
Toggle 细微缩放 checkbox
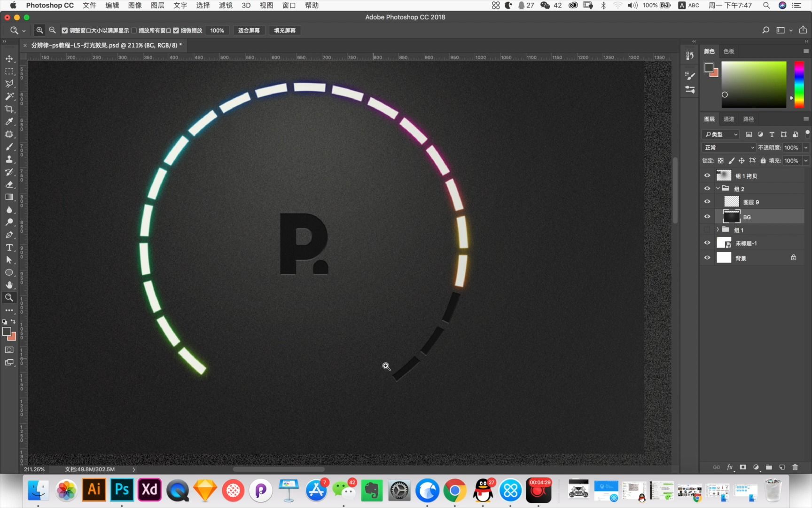(x=176, y=30)
